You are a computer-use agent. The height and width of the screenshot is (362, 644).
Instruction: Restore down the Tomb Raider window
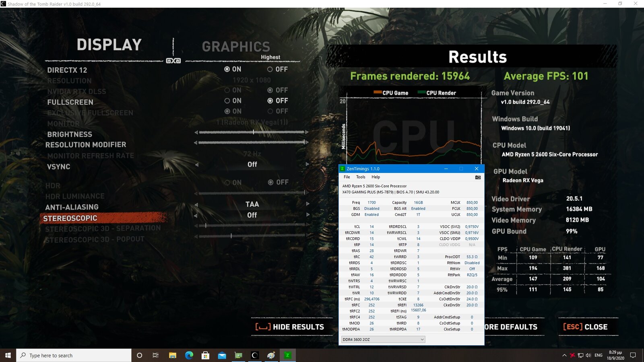(x=620, y=4)
